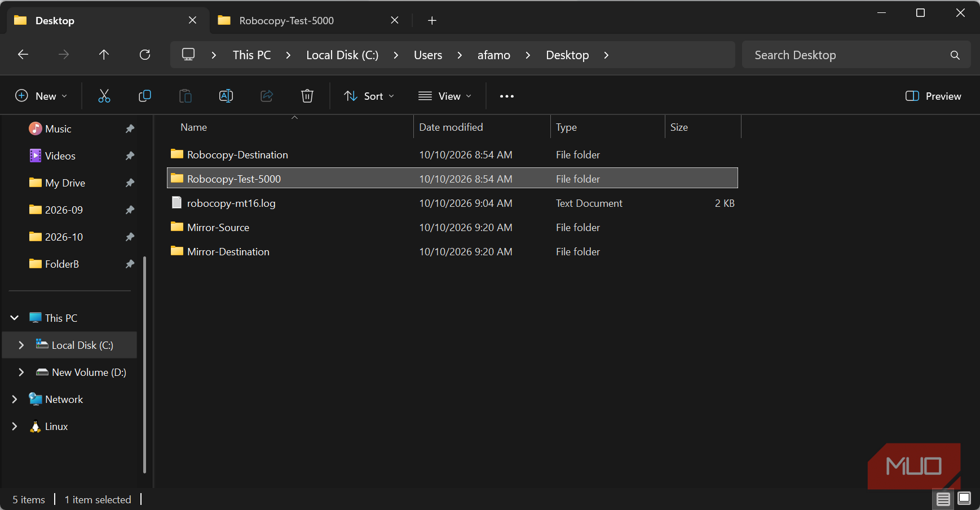Viewport: 980px width, 510px height.
Task: Expand the New Volume (D:) node
Action: [21, 372]
